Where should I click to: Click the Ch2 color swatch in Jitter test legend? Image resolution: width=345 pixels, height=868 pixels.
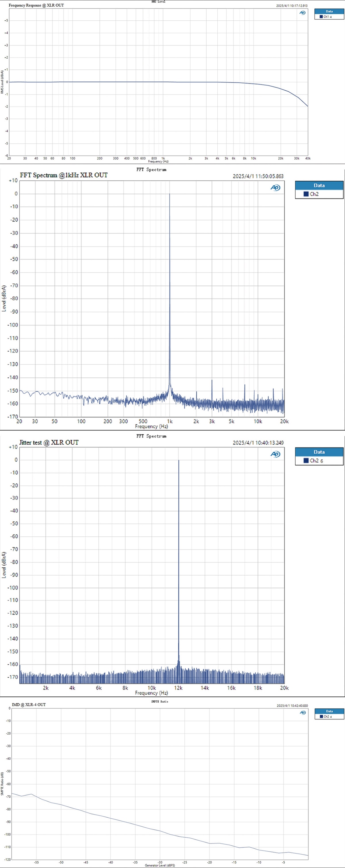(306, 461)
